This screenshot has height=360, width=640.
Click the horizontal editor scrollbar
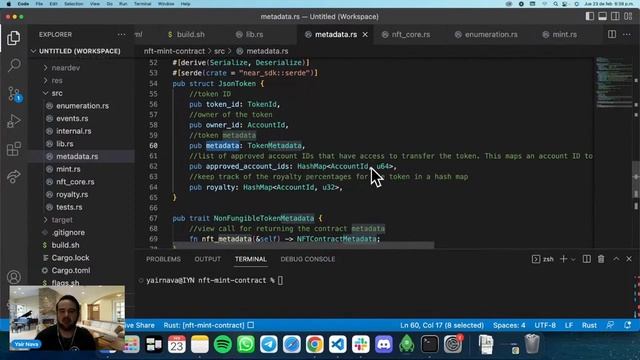[304, 245]
